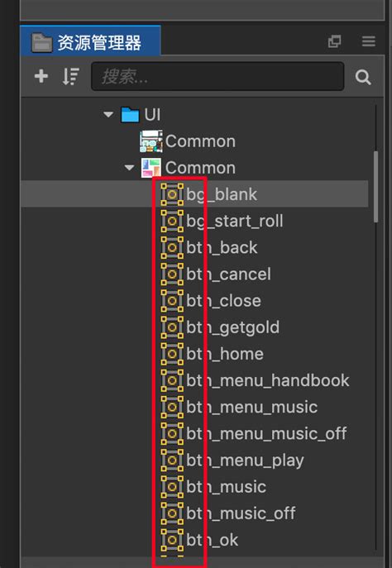Click the asset list vertical scrollbar
This screenshot has width=392, height=568.
click(375, 187)
